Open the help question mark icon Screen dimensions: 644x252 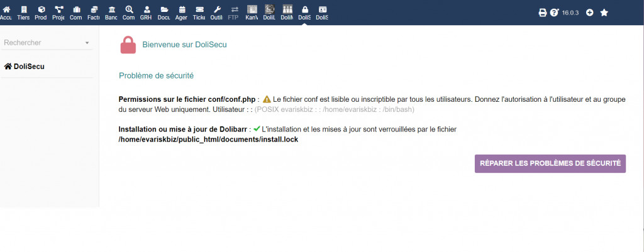(554, 13)
